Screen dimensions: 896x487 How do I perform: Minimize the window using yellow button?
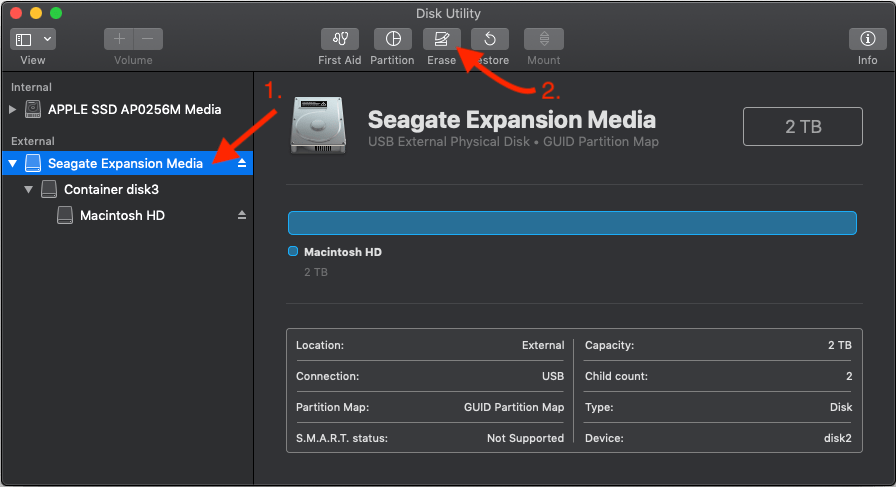pos(36,13)
